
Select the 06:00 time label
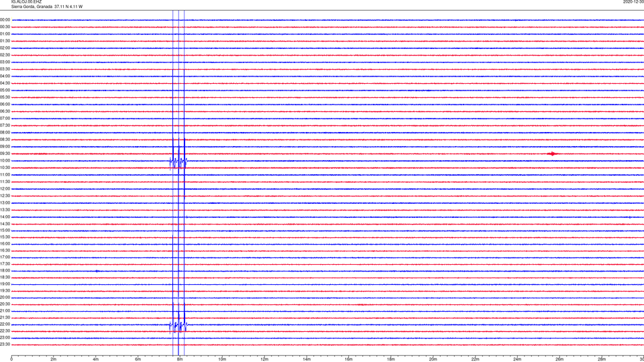5,105
